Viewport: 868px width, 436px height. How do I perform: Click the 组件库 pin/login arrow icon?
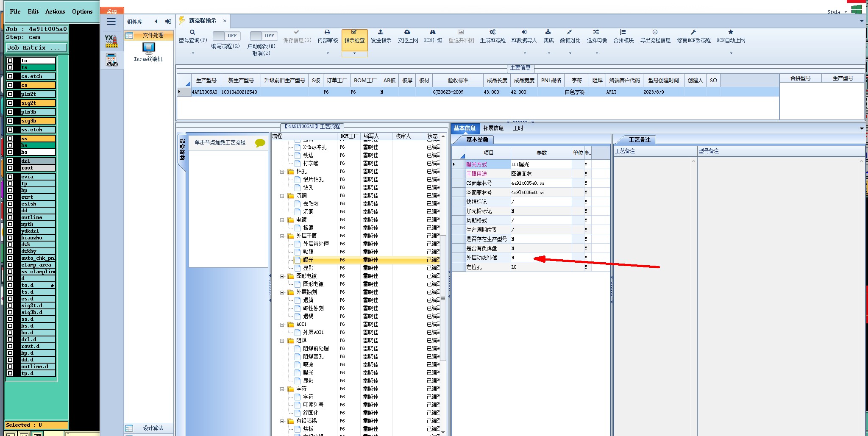click(x=168, y=22)
